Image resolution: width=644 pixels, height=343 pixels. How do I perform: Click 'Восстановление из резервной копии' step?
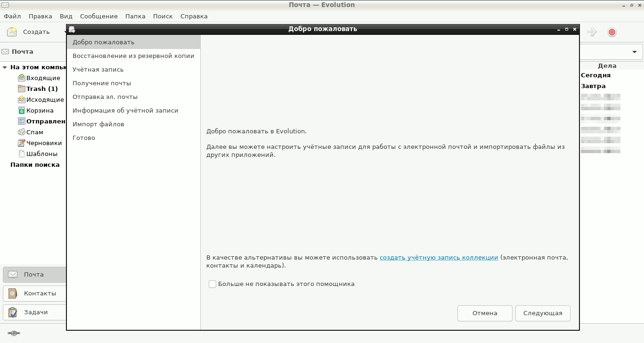pyautogui.click(x=134, y=56)
